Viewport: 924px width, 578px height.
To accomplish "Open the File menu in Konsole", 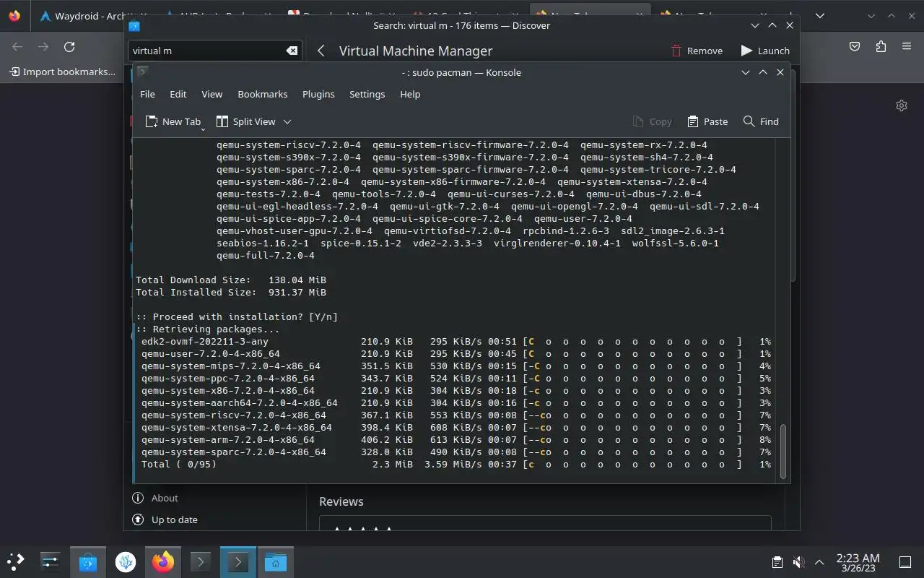I will (147, 94).
